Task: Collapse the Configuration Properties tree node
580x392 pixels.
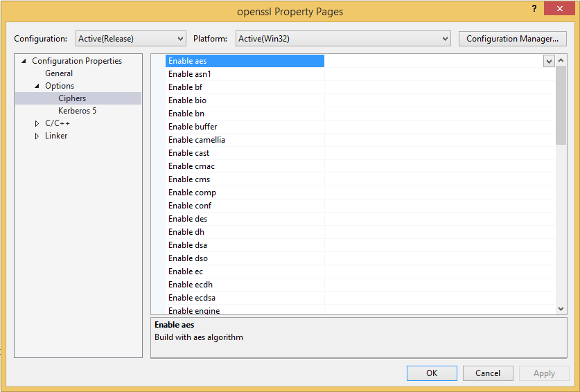Action: [x=24, y=61]
